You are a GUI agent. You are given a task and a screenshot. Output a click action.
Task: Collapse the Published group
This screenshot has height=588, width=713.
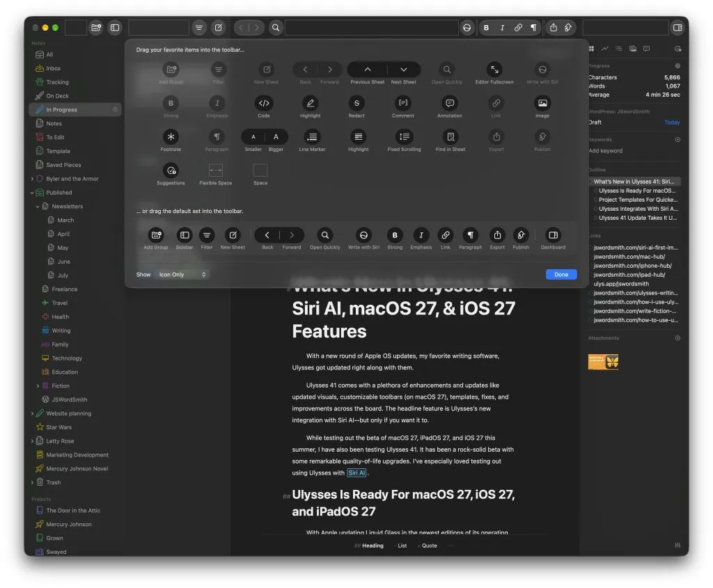click(x=32, y=193)
